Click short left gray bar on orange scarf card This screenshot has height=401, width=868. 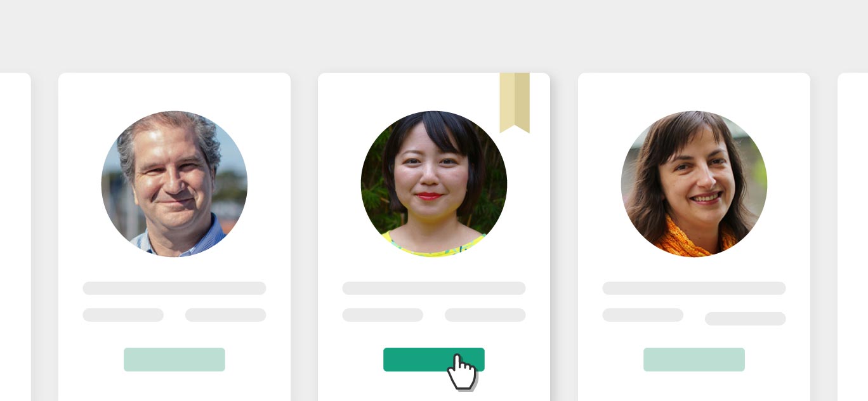(x=643, y=315)
